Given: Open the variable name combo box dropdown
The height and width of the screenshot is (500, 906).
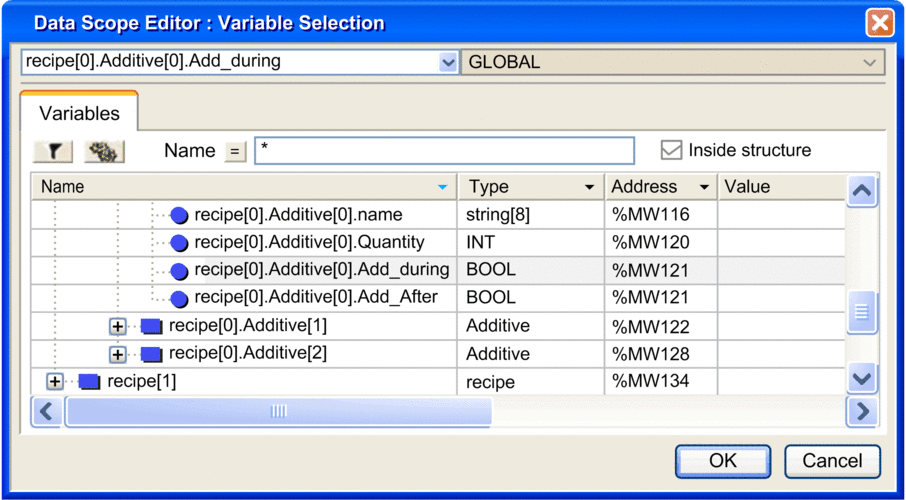Looking at the screenshot, I should [448, 62].
